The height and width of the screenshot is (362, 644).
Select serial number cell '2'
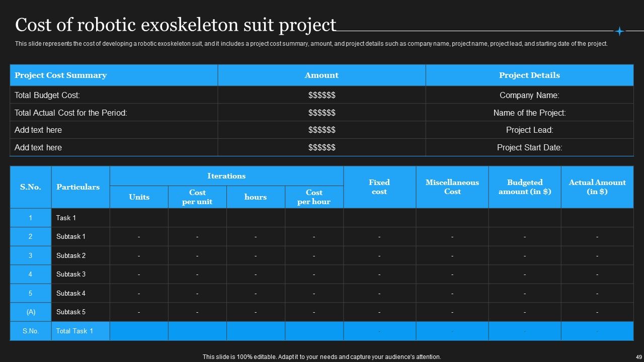point(31,236)
